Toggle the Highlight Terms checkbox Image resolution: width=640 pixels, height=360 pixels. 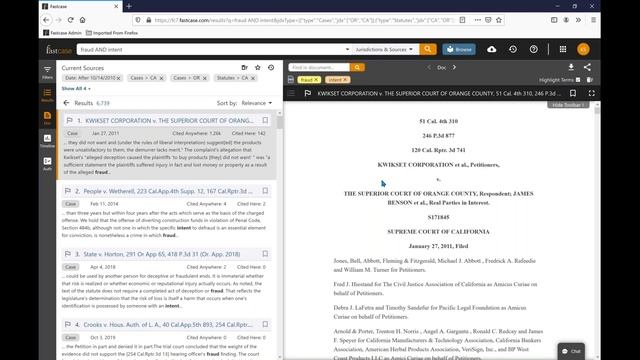578,80
